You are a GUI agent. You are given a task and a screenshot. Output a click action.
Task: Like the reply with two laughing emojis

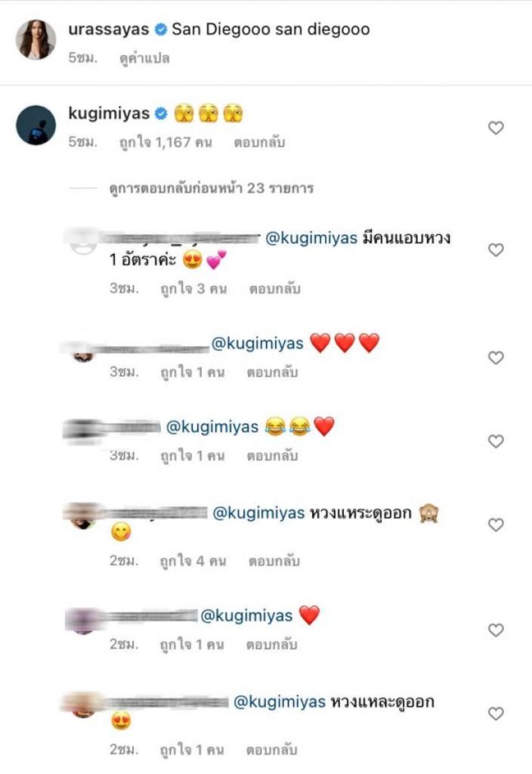496,441
